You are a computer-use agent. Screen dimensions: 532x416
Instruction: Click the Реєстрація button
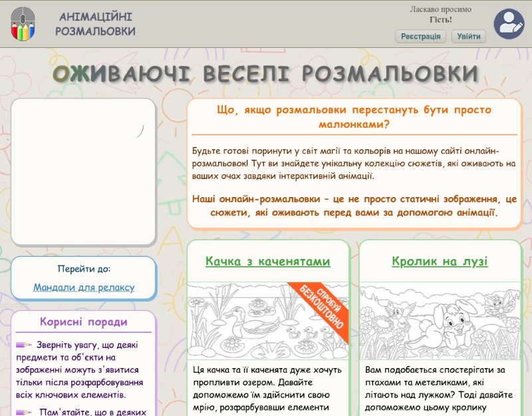tap(421, 37)
